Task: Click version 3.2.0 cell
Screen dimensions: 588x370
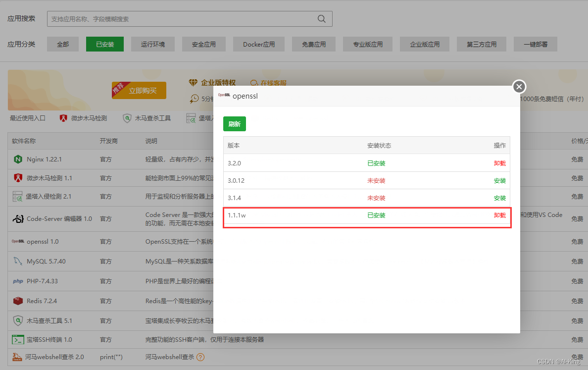Action: (235, 163)
